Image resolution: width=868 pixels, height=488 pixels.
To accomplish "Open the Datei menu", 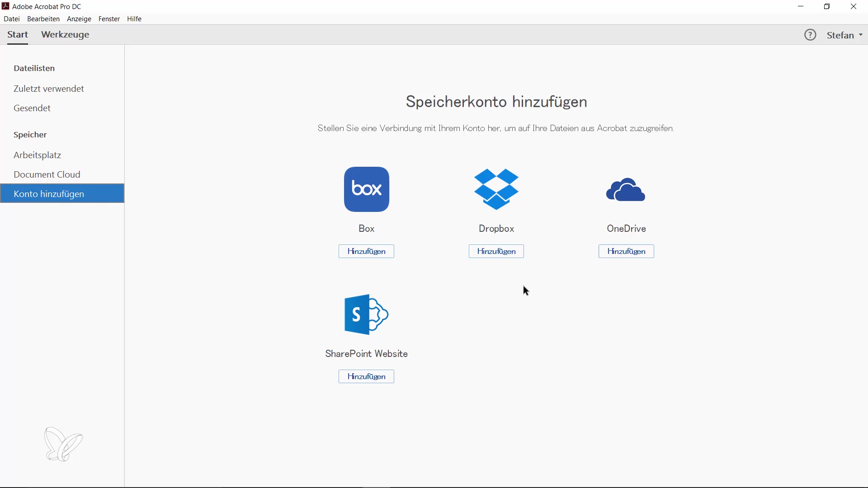I will pos(12,19).
